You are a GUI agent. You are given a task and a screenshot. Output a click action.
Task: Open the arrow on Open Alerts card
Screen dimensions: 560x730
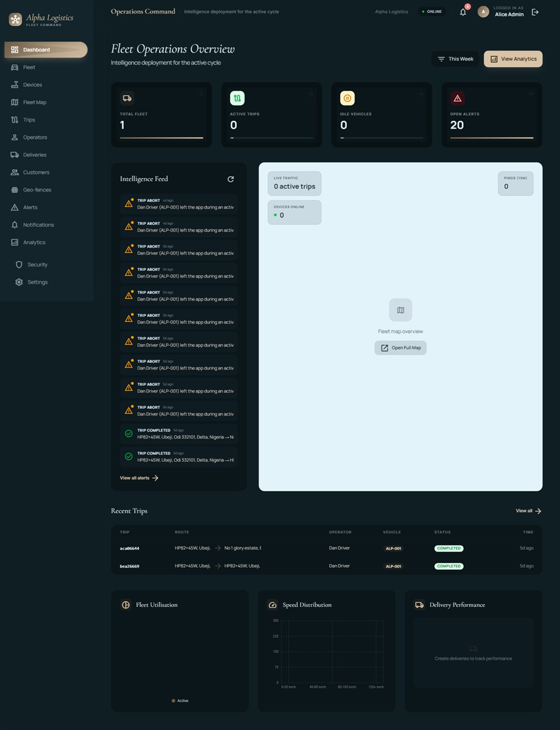pyautogui.click(x=530, y=94)
